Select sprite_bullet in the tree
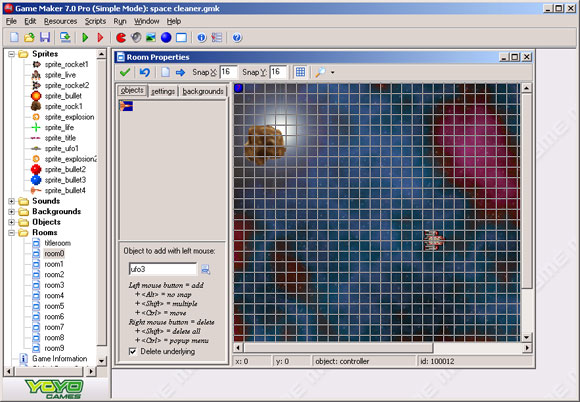This screenshot has width=580, height=402. point(63,96)
